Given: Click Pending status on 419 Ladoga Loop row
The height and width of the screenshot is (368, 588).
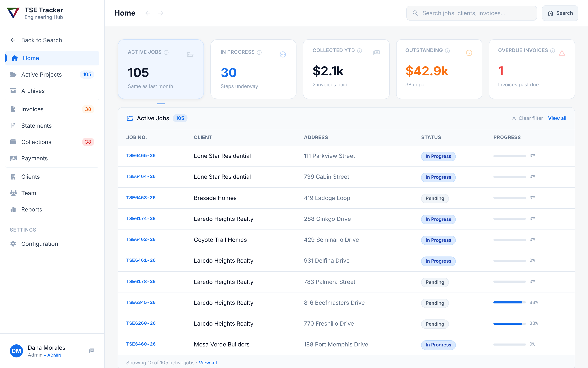Looking at the screenshot, I should (435, 198).
